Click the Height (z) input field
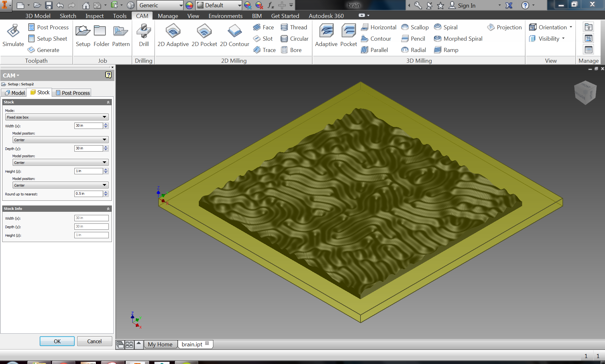The image size is (605, 364). 89,171
